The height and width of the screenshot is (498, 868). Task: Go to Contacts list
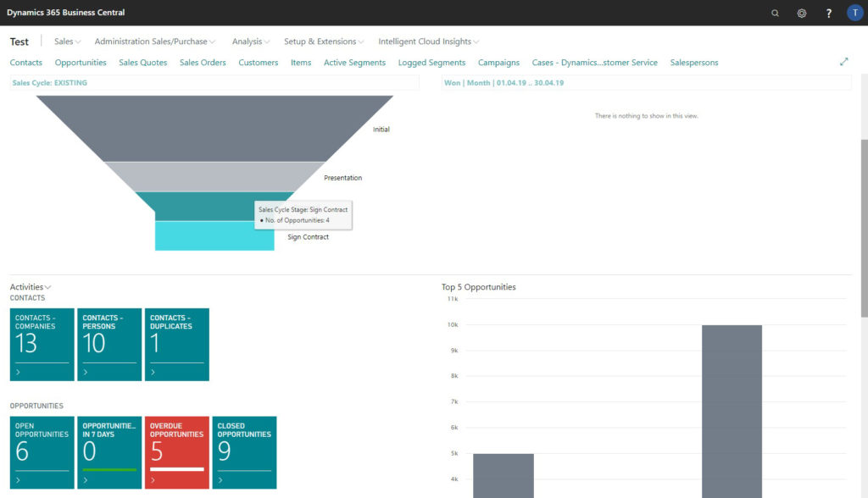pyautogui.click(x=26, y=63)
